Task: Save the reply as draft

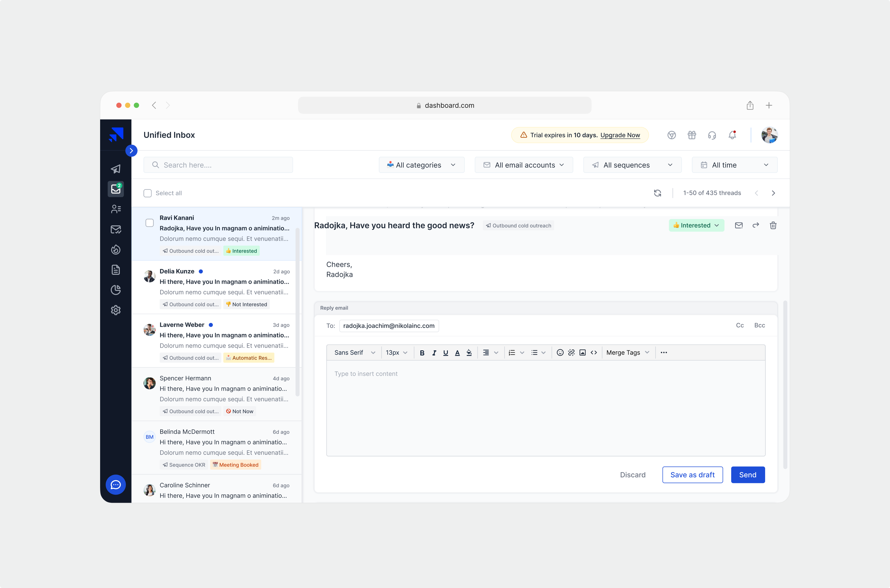Action: tap(692, 474)
